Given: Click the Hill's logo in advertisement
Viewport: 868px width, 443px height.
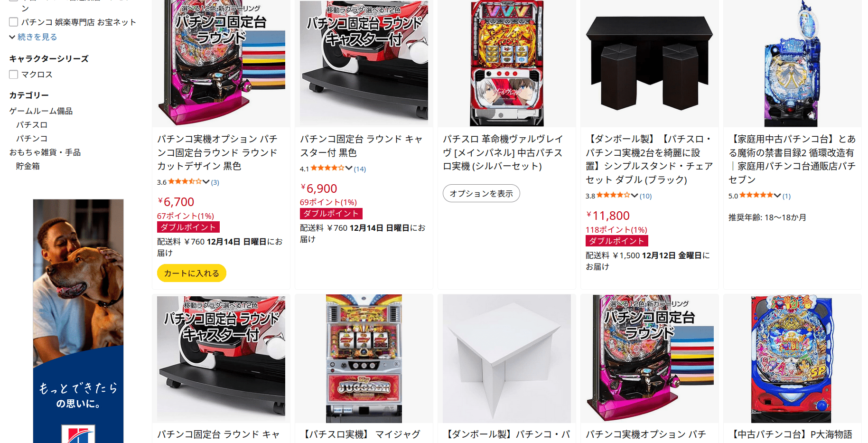Looking at the screenshot, I should (78, 434).
